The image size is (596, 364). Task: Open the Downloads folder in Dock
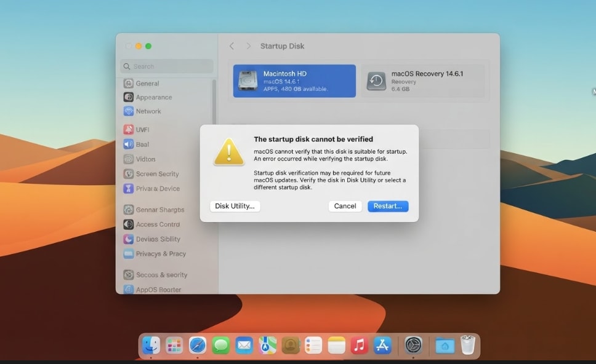click(x=445, y=346)
